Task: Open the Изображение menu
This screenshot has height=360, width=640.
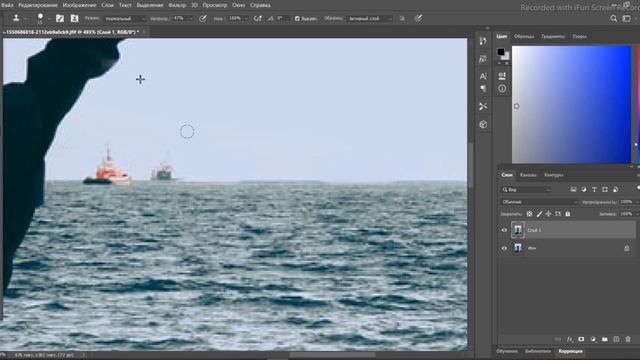Action: (x=79, y=5)
